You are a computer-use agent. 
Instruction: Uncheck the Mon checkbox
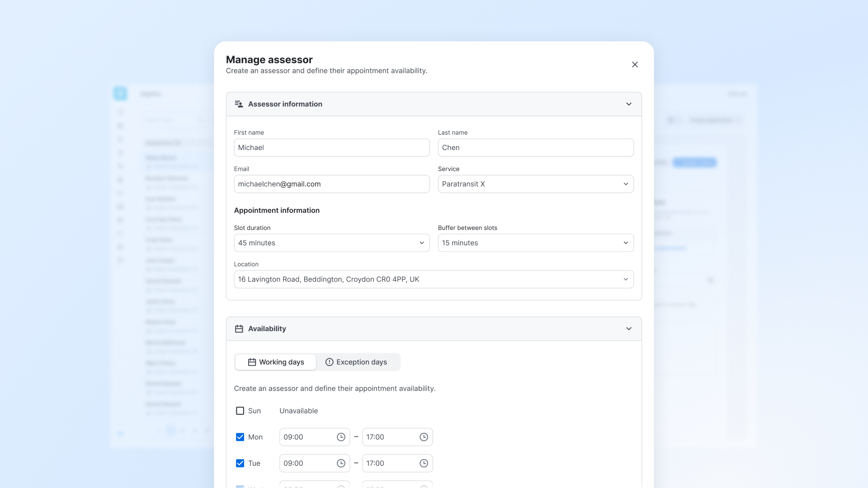point(240,437)
